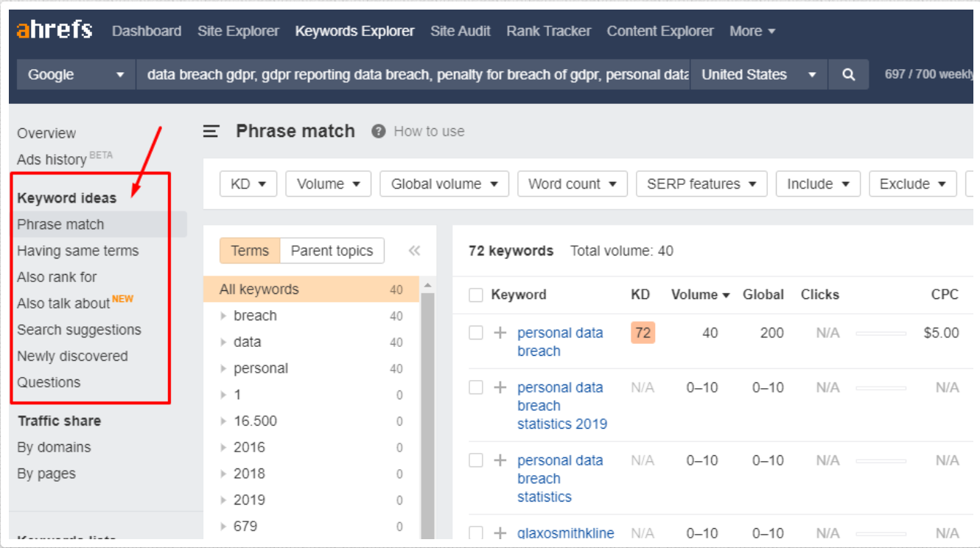The width and height of the screenshot is (980, 548).
Task: Select Newly discovered in sidebar
Action: point(72,356)
